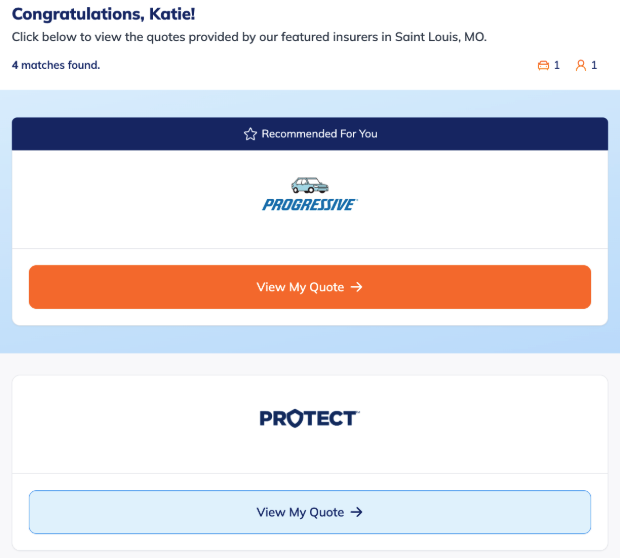Select the Recommended For You label text
The height and width of the screenshot is (558, 620).
(x=319, y=134)
